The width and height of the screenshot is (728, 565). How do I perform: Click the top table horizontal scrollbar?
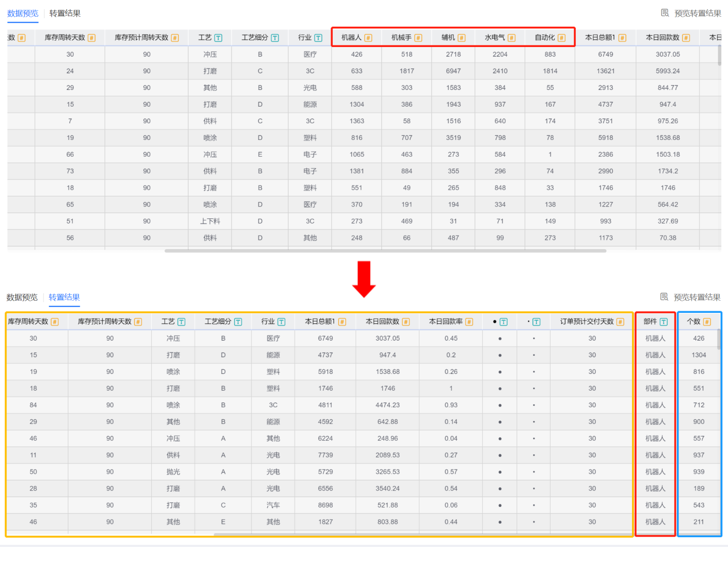[x=385, y=251]
